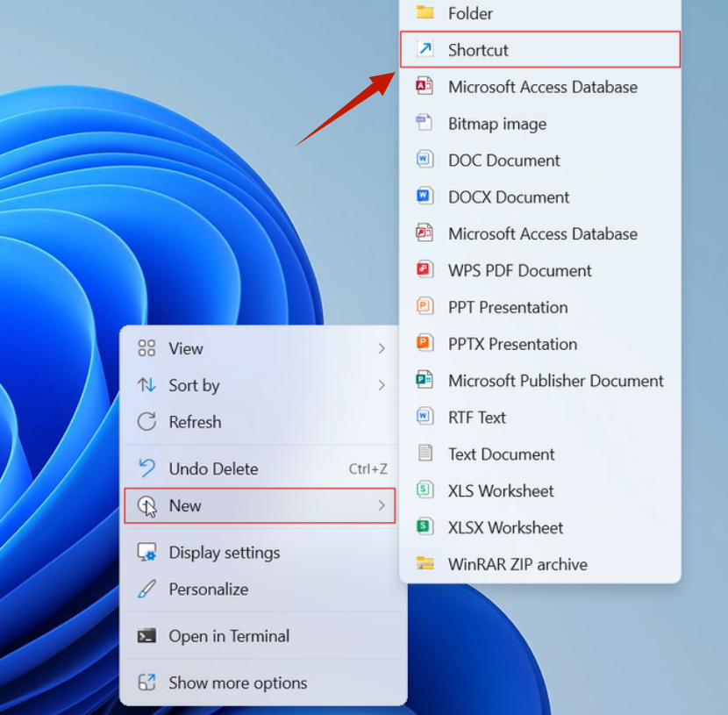
Task: Click the Refresh circular arrow icon
Action: point(146,422)
